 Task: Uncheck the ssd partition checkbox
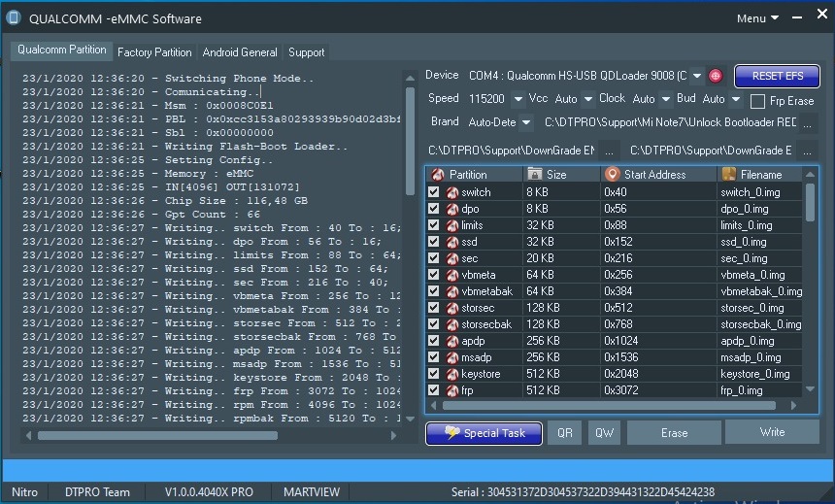coord(433,242)
